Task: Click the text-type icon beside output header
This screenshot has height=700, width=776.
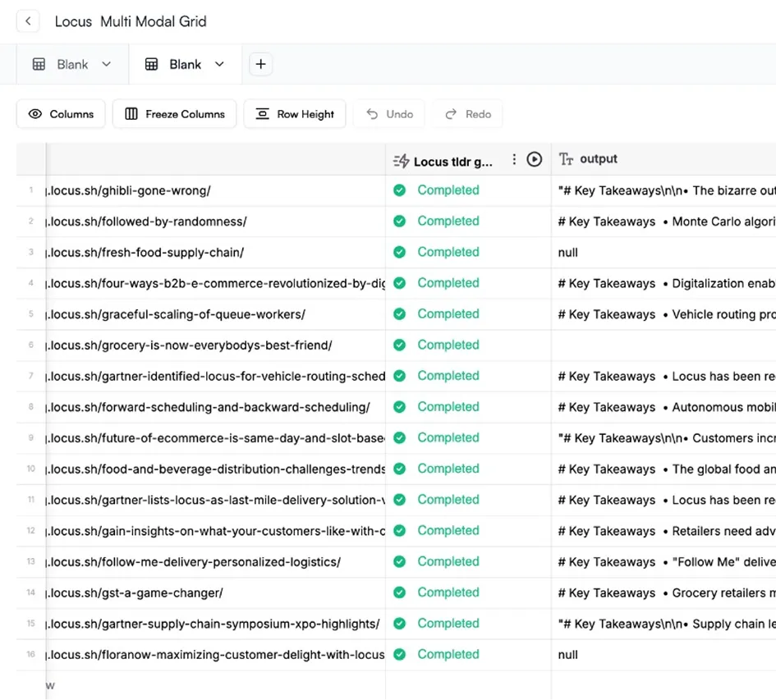Action: point(566,159)
